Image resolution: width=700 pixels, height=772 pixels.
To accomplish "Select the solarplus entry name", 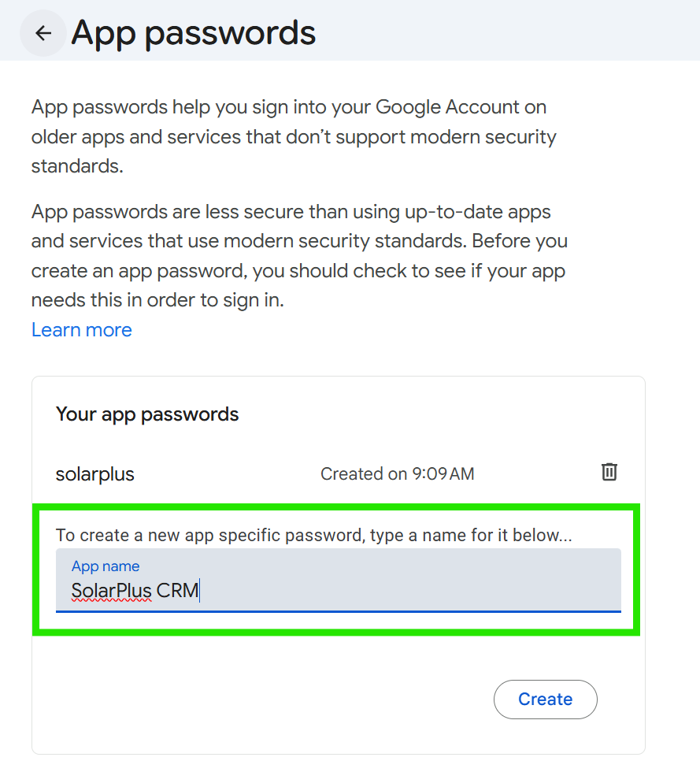I will pos(95,474).
